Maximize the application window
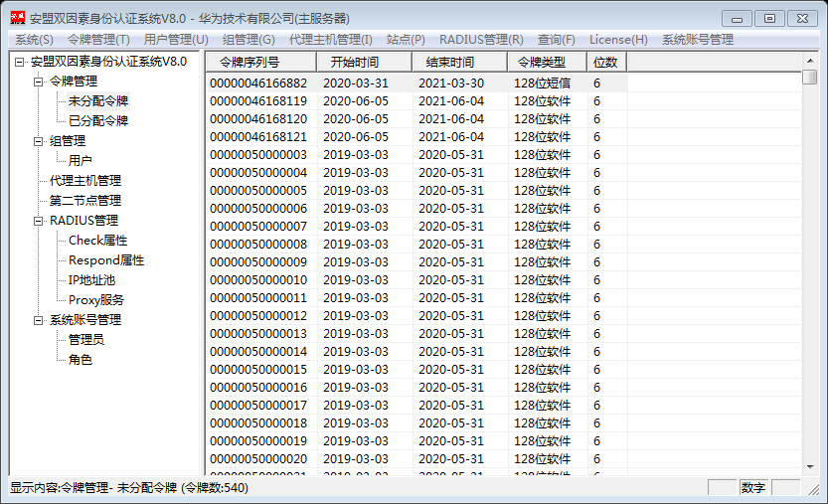This screenshot has width=828, height=504. point(770,19)
